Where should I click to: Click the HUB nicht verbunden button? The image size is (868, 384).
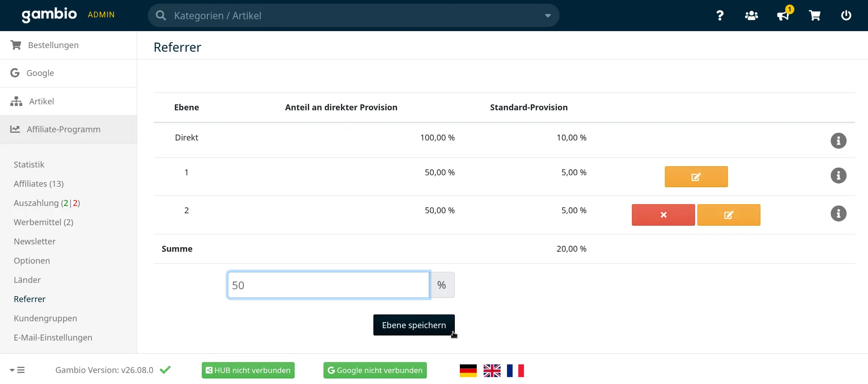[x=248, y=370]
